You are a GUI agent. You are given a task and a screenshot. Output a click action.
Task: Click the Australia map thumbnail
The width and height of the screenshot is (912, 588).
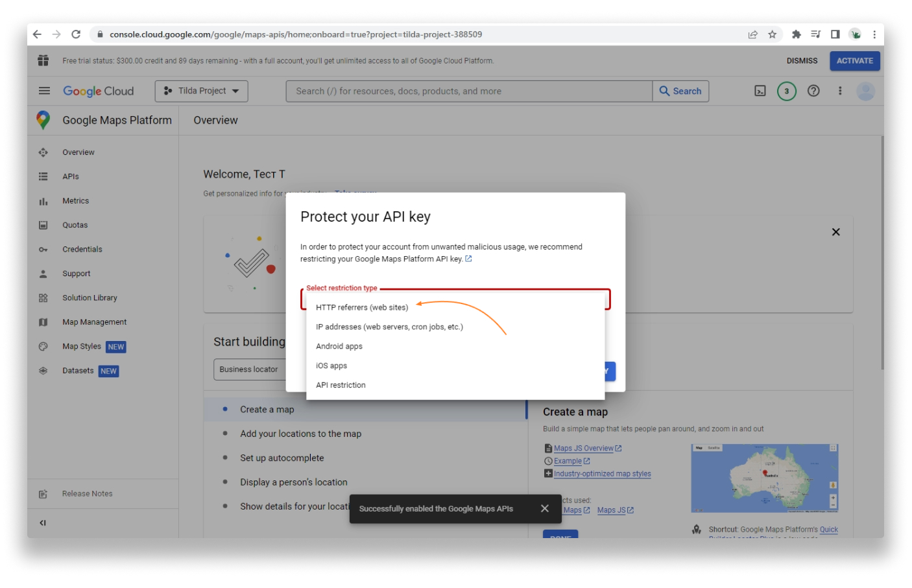pyautogui.click(x=765, y=478)
